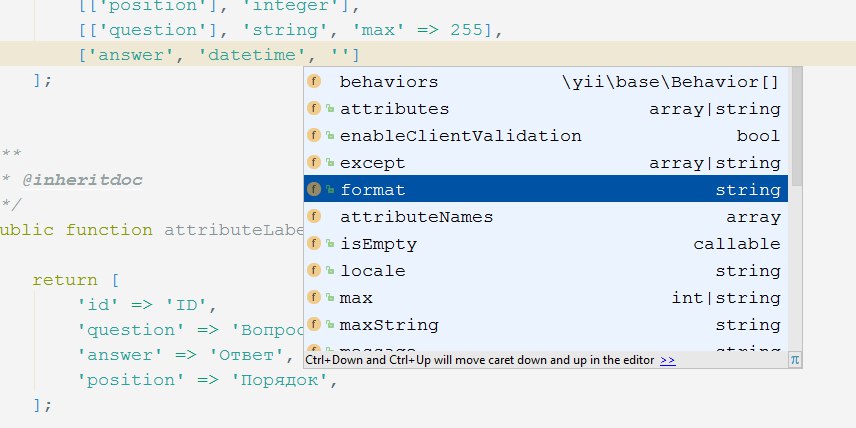Click the 255 max value in rules
Viewport: 856px width, 428px height.
point(467,30)
